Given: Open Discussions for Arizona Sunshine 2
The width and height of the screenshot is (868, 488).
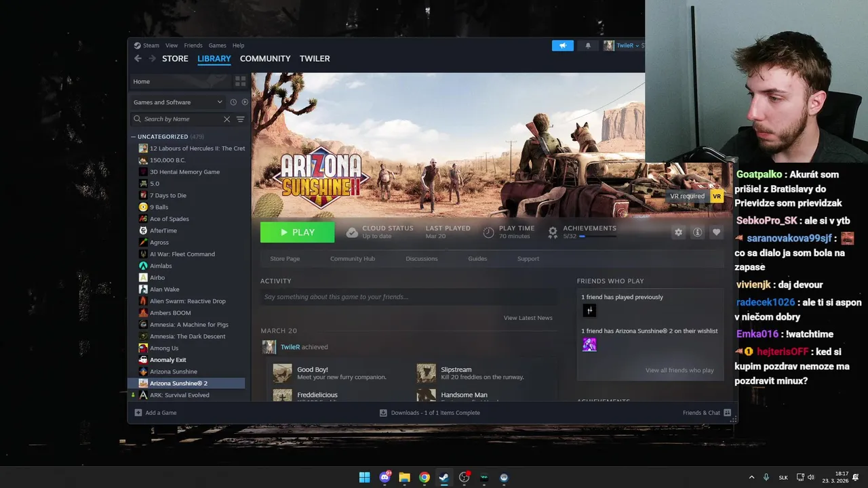Looking at the screenshot, I should point(422,259).
